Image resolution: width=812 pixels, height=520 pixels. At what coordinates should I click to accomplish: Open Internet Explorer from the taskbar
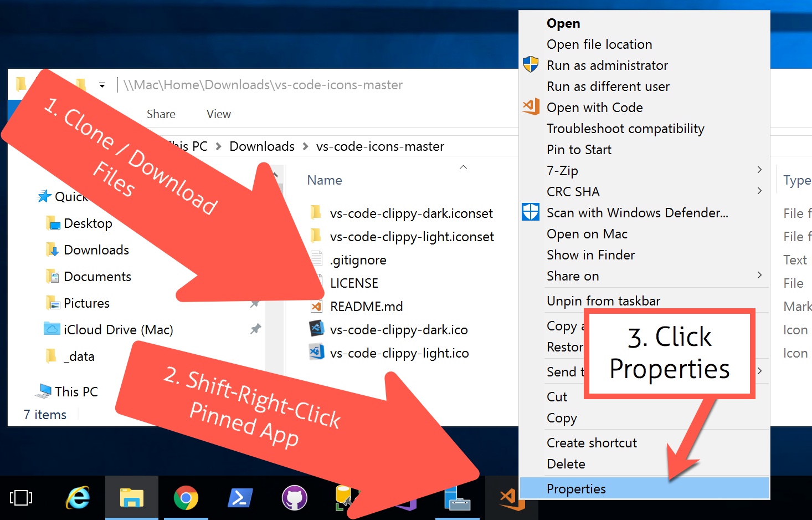click(x=78, y=498)
